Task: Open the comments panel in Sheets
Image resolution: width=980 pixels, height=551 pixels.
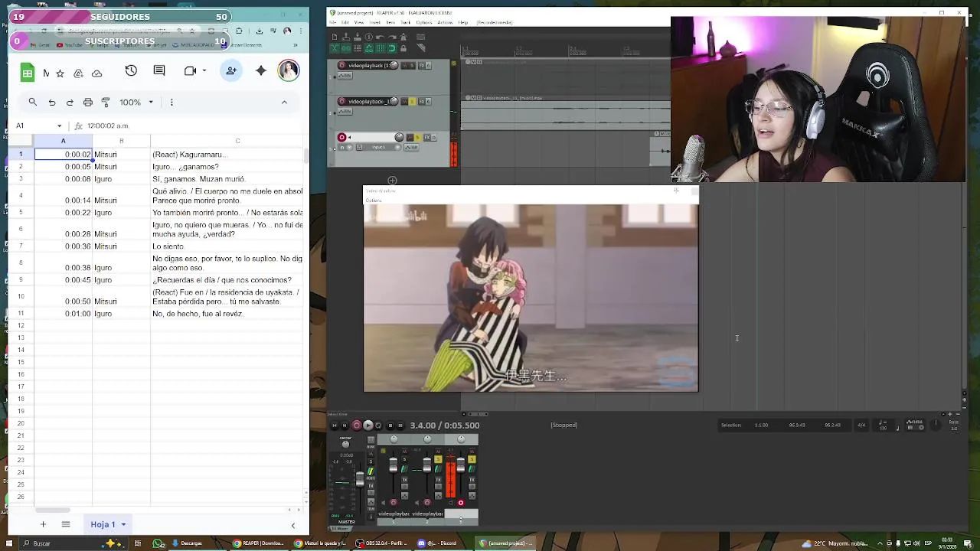Action: point(159,70)
